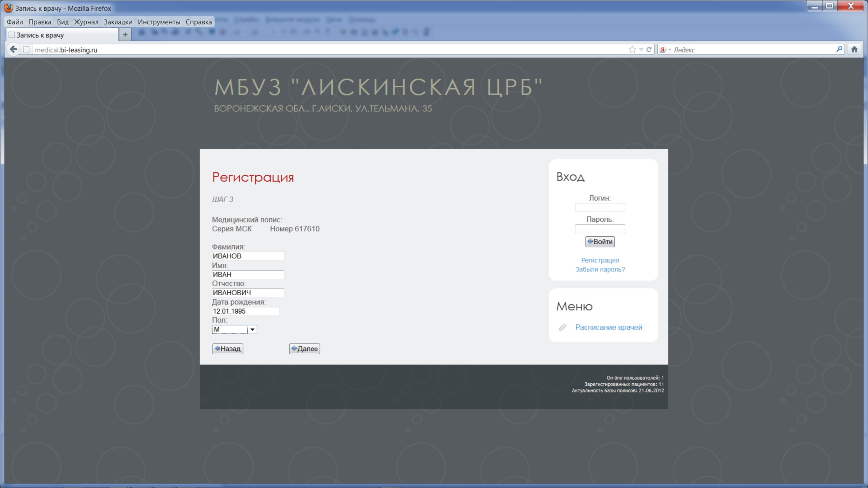The width and height of the screenshot is (868, 488).
Task: Click the Номер 617610 policy text
Action: pyautogui.click(x=295, y=229)
